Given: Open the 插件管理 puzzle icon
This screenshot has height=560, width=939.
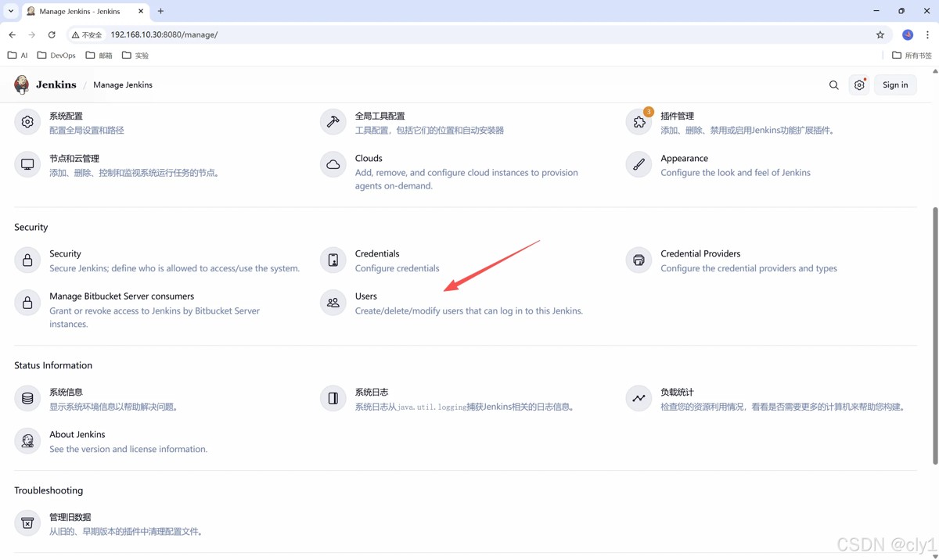Looking at the screenshot, I should 639,122.
